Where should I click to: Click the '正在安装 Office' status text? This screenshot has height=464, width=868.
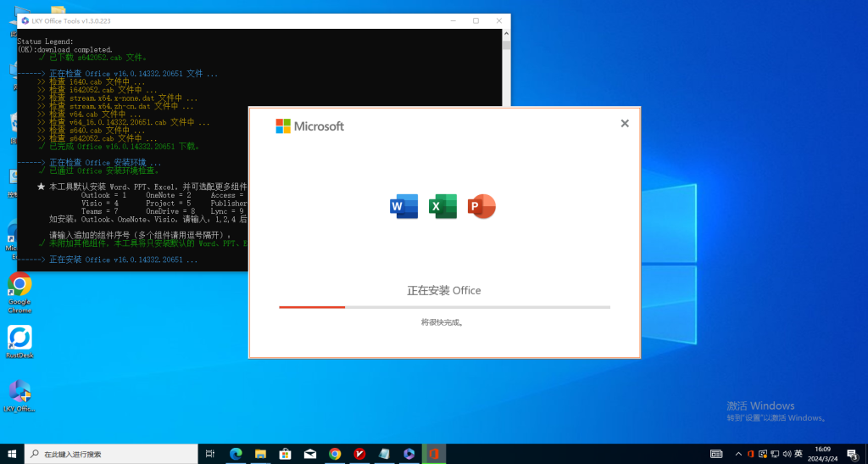click(444, 291)
